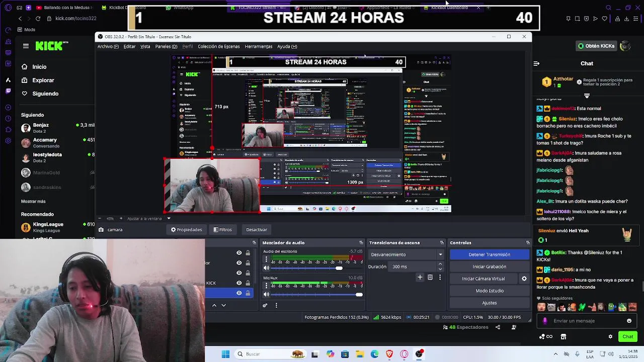The image size is (644, 362).
Task: Click share icon beside Espectadores
Action: (498, 327)
